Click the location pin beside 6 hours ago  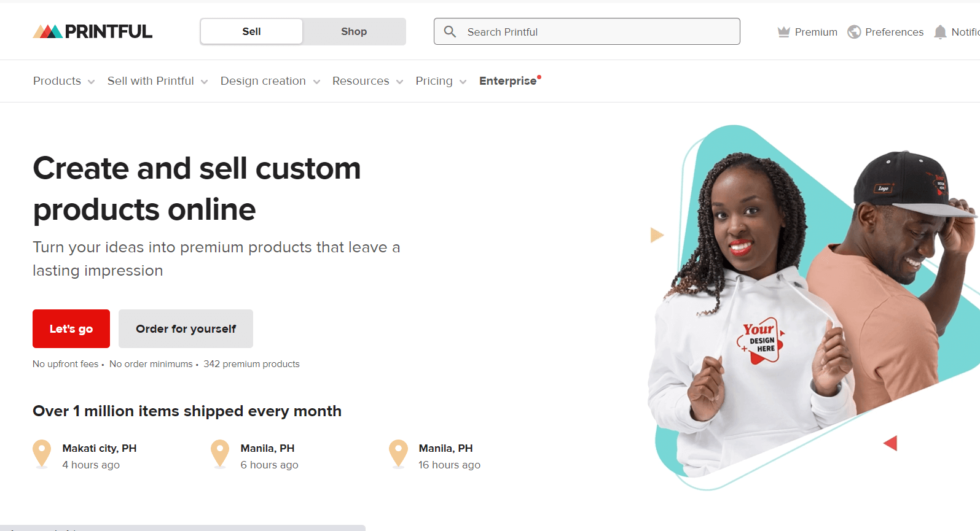pyautogui.click(x=220, y=454)
